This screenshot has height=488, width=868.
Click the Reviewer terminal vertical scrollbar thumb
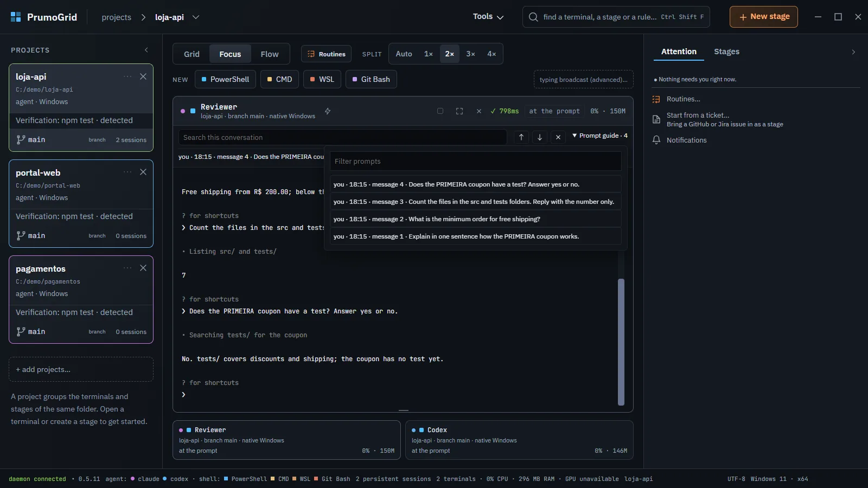click(x=621, y=342)
